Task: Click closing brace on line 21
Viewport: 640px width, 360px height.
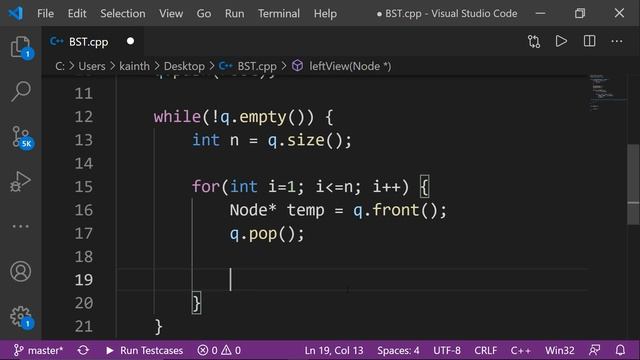Action: click(x=158, y=327)
